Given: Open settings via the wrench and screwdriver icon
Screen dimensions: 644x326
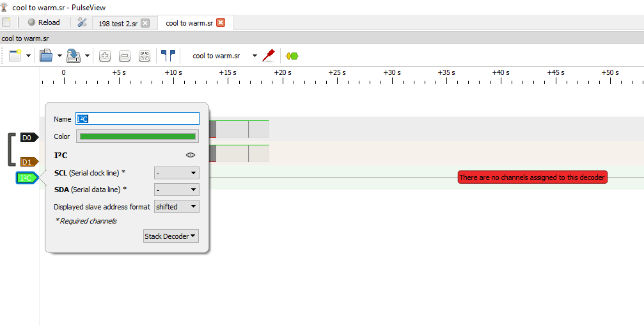Looking at the screenshot, I should pyautogui.click(x=82, y=22).
